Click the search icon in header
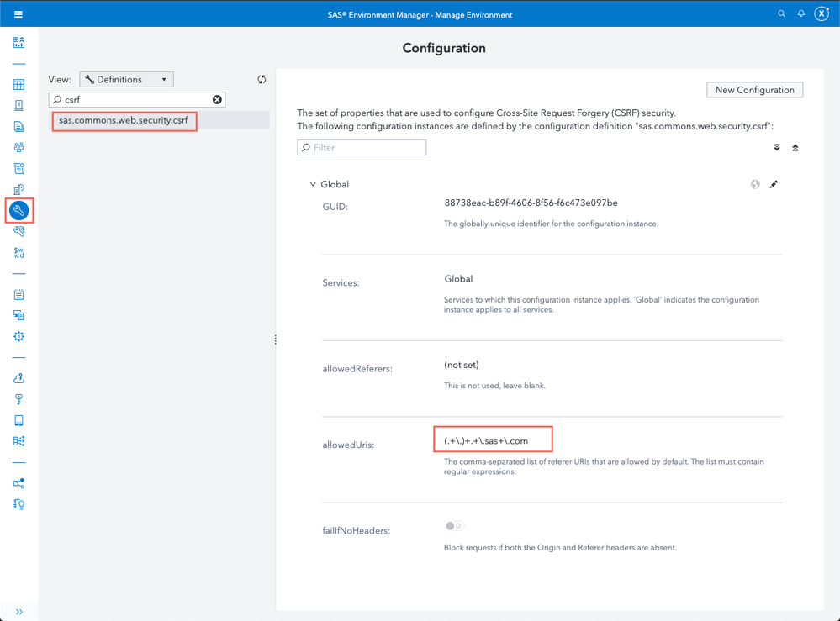840x621 pixels. click(781, 14)
